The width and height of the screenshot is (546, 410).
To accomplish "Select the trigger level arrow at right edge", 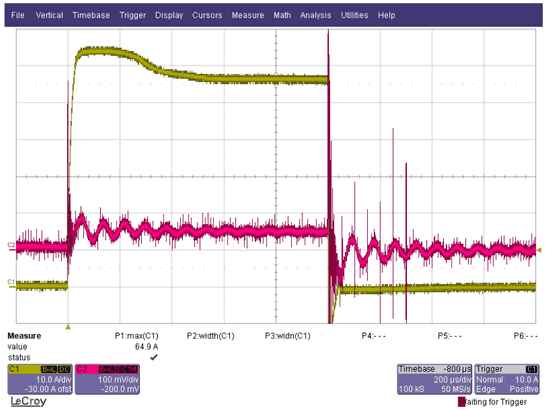I will (x=539, y=250).
